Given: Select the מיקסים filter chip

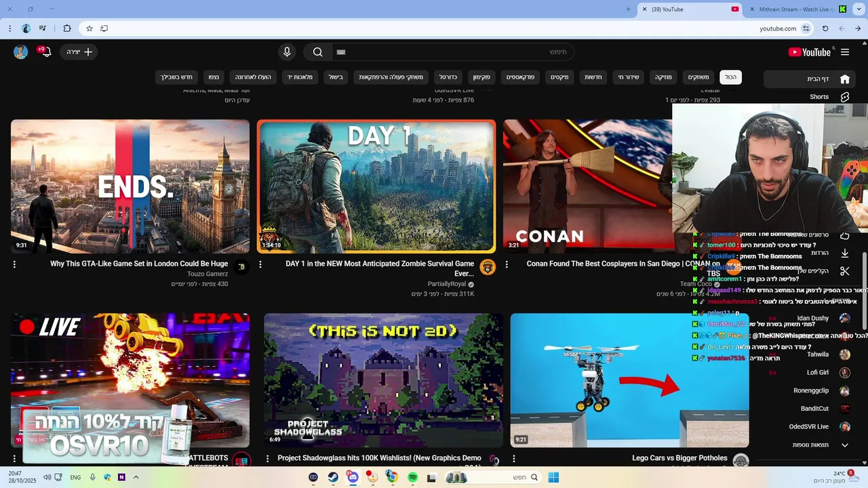Looking at the screenshot, I should point(559,77).
